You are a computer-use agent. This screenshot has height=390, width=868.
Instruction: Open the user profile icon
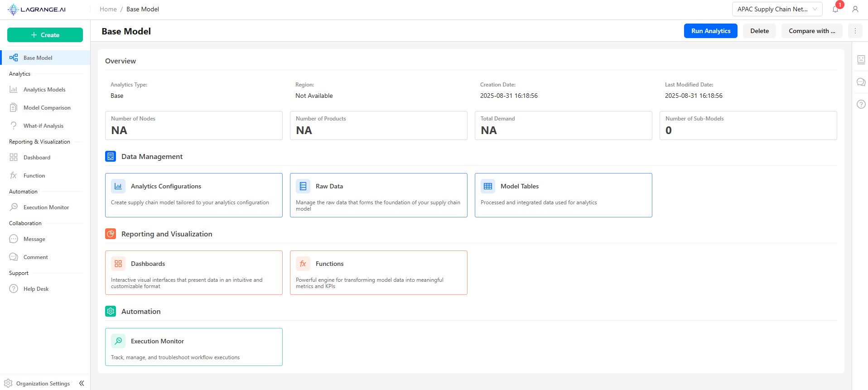(855, 9)
